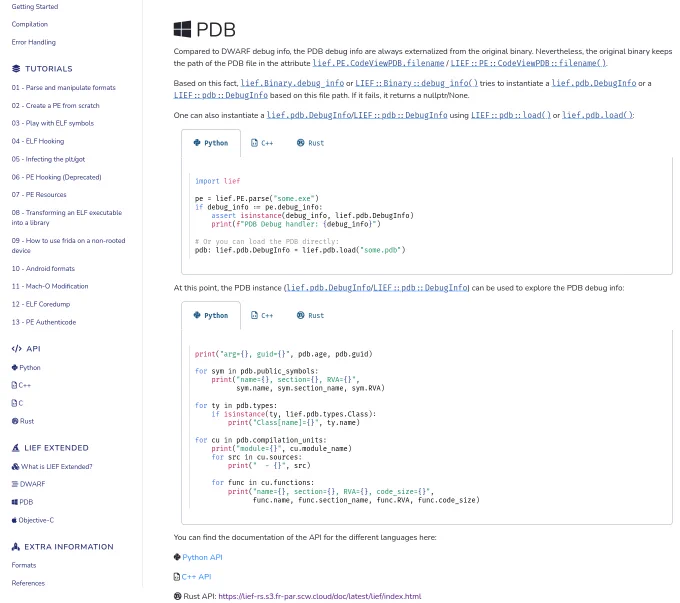Open tutorial 09 - frida on non-rooted device
The image size is (680, 603).
[68, 246]
